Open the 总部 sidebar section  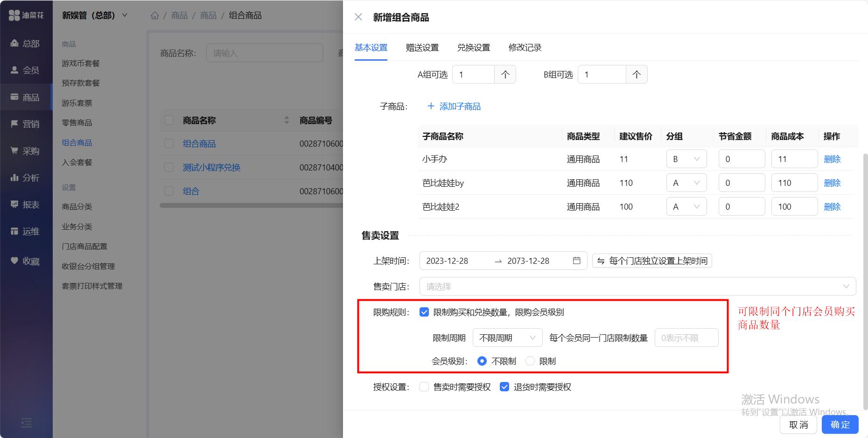pos(25,43)
